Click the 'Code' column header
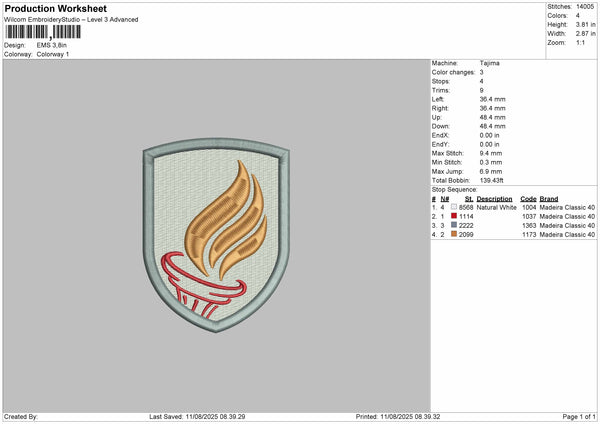 click(528, 199)
